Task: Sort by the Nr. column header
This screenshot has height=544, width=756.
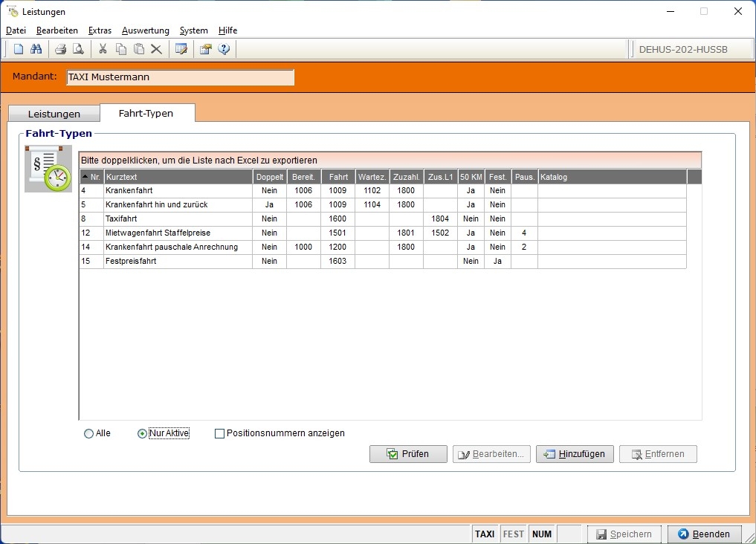Action: 91,177
